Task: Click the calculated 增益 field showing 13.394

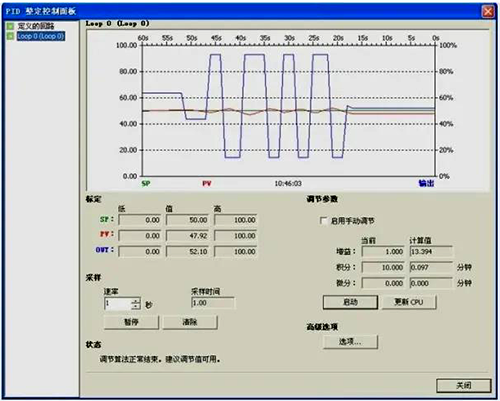Action: coord(431,252)
